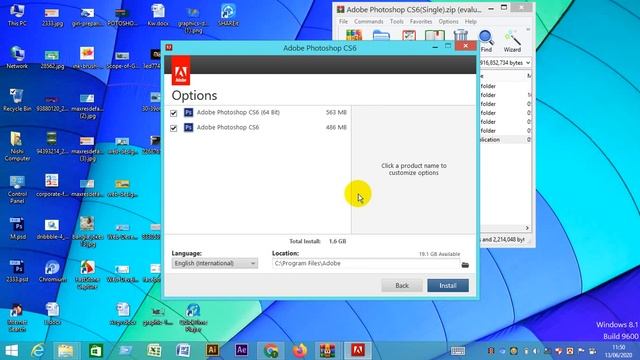Click into the Location path field

coord(366,263)
